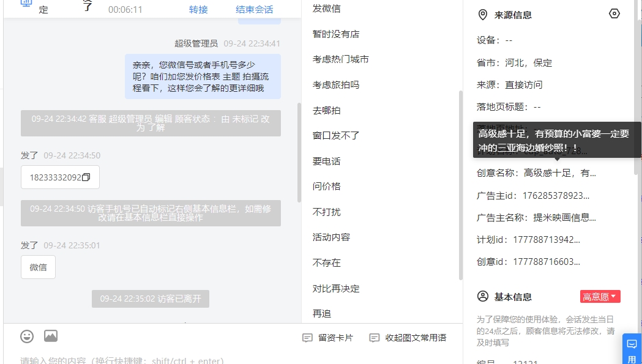The height and width of the screenshot is (364, 642).
Task: Select the quick phrase 发微信
Action: (x=326, y=8)
